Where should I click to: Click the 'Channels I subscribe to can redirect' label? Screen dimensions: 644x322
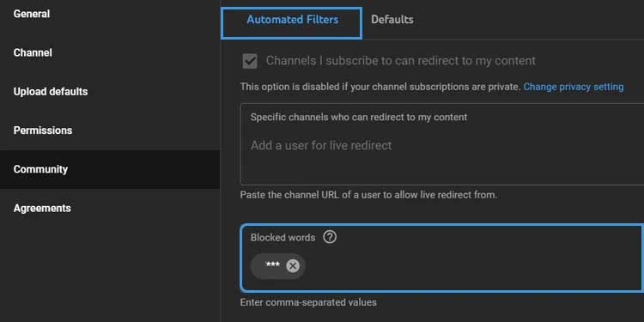(x=401, y=61)
